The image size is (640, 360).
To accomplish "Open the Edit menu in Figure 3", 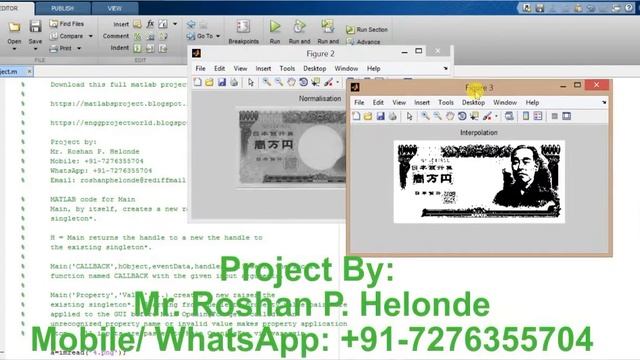I will point(378,102).
